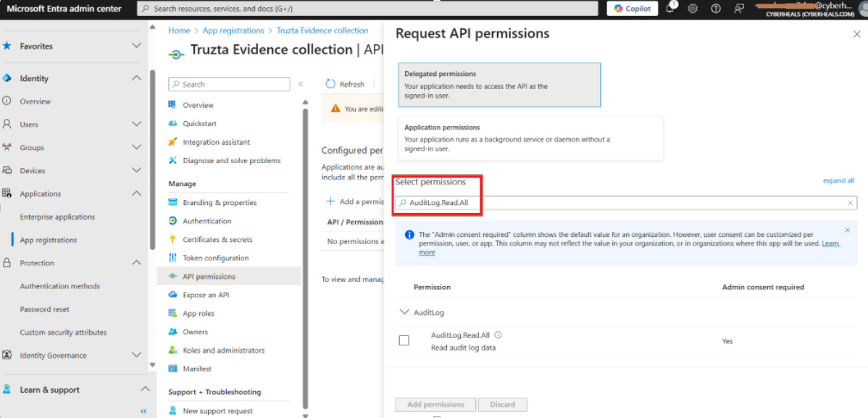This screenshot has height=418, width=868.
Task: Select API permissions in resource menu
Action: [x=229, y=276]
